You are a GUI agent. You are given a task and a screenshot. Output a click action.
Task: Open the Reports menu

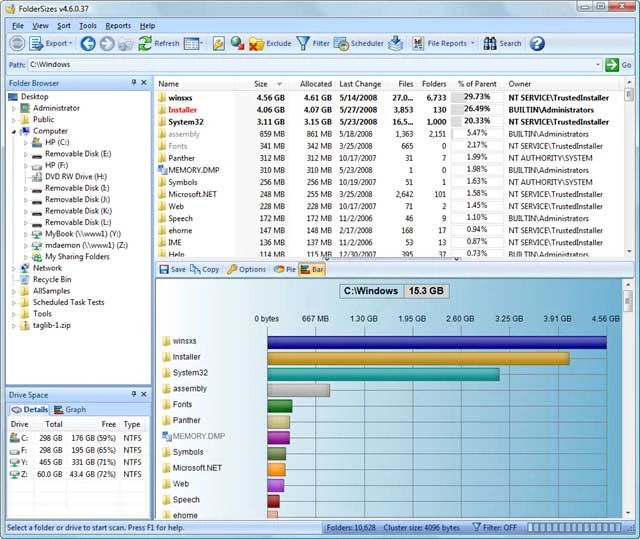pyautogui.click(x=118, y=26)
